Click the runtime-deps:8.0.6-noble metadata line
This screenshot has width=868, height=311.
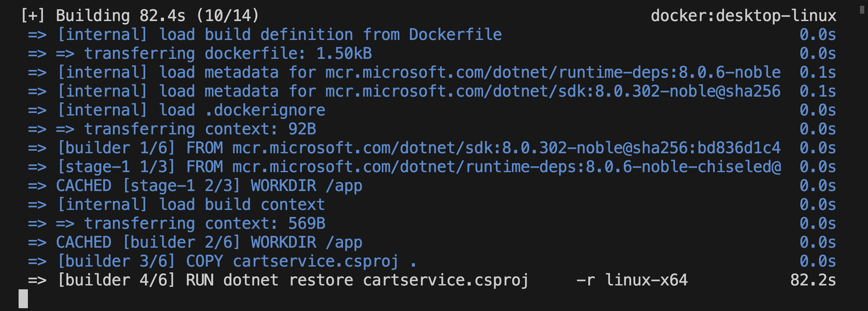pyautogui.click(x=418, y=72)
